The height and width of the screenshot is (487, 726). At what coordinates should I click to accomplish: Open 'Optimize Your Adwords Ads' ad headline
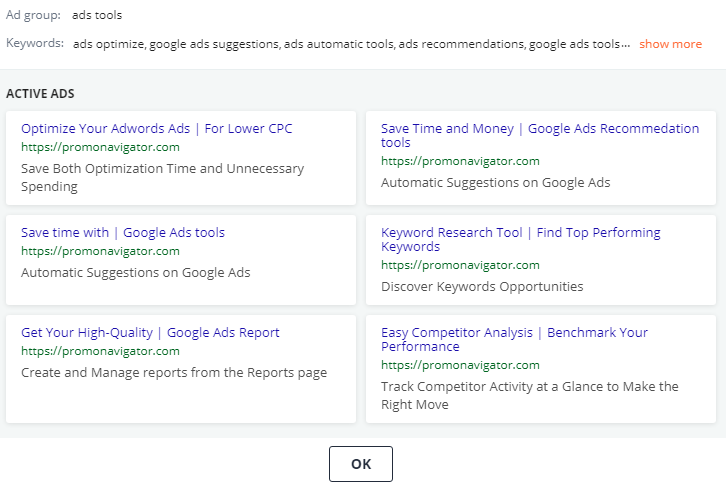pos(156,128)
